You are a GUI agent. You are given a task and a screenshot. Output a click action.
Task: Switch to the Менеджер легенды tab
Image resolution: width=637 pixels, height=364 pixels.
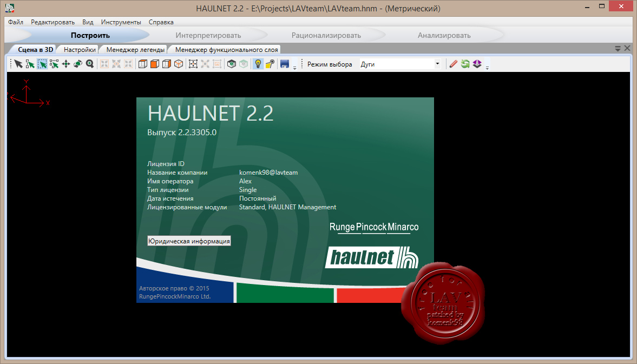click(x=135, y=50)
